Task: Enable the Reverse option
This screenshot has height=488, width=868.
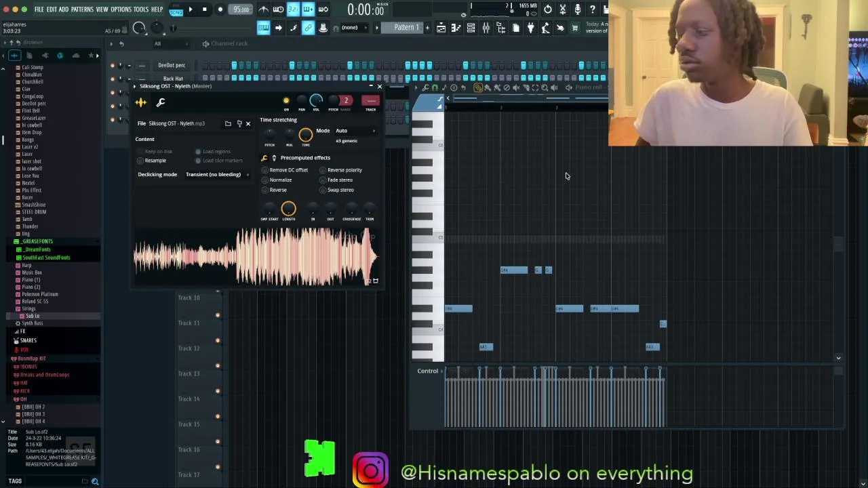Action: click(x=274, y=190)
